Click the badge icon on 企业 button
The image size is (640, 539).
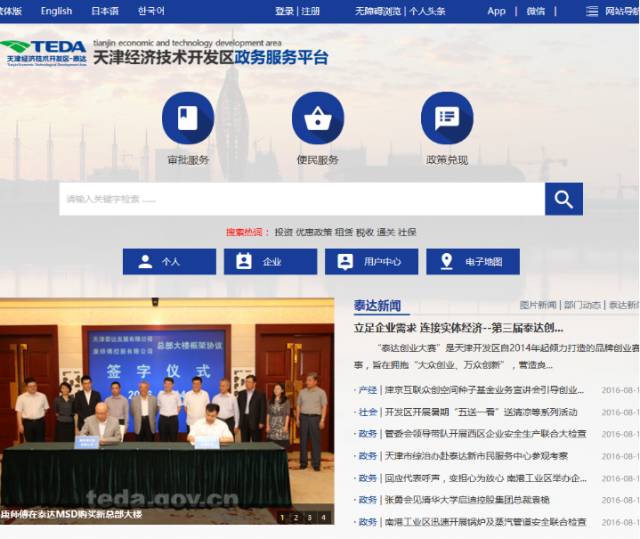pyautogui.click(x=244, y=262)
